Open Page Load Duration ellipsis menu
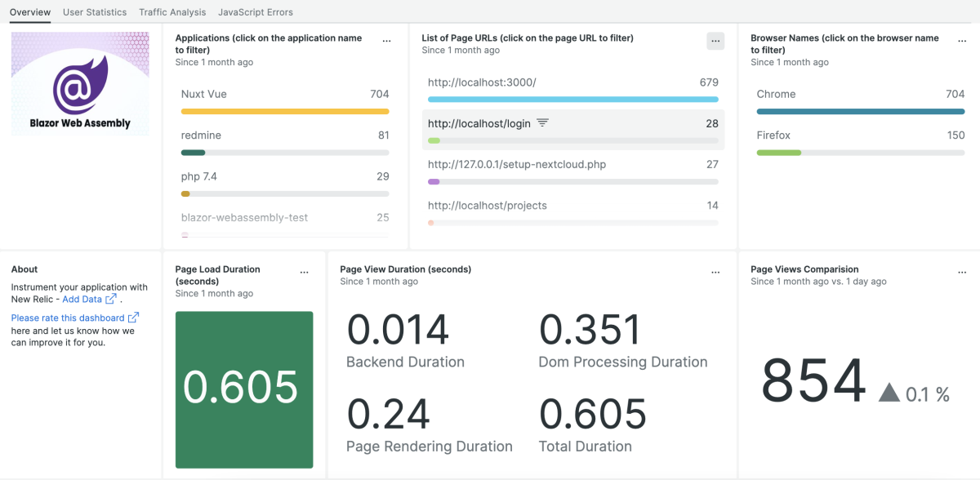The width and height of the screenshot is (980, 480). tap(305, 272)
